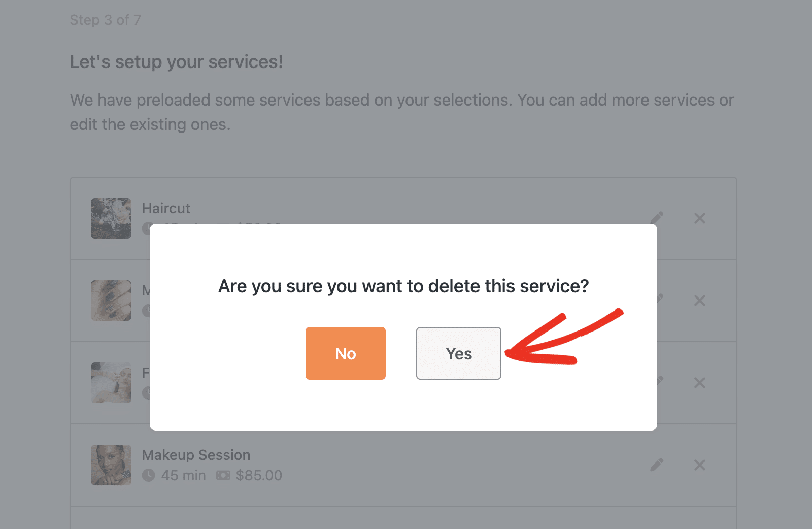
Task: Click the Step 3 of 7 progress label
Action: tap(105, 20)
